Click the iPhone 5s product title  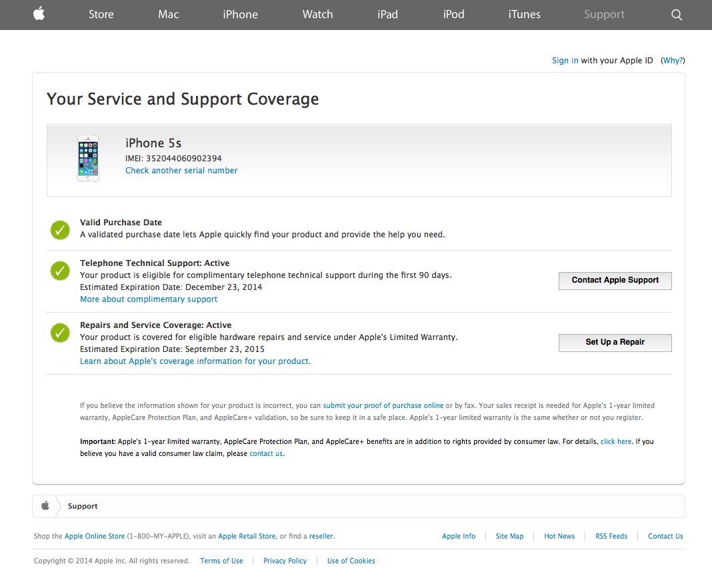point(153,143)
